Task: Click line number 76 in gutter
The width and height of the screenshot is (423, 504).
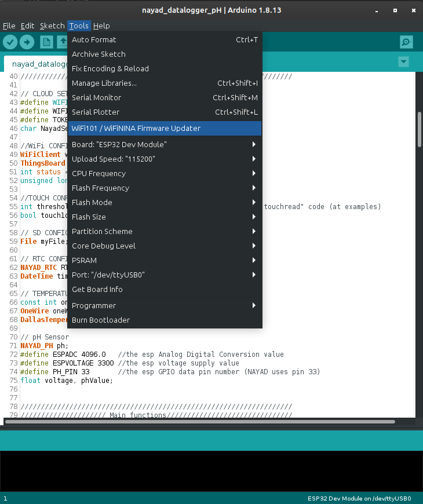Action: [13, 389]
